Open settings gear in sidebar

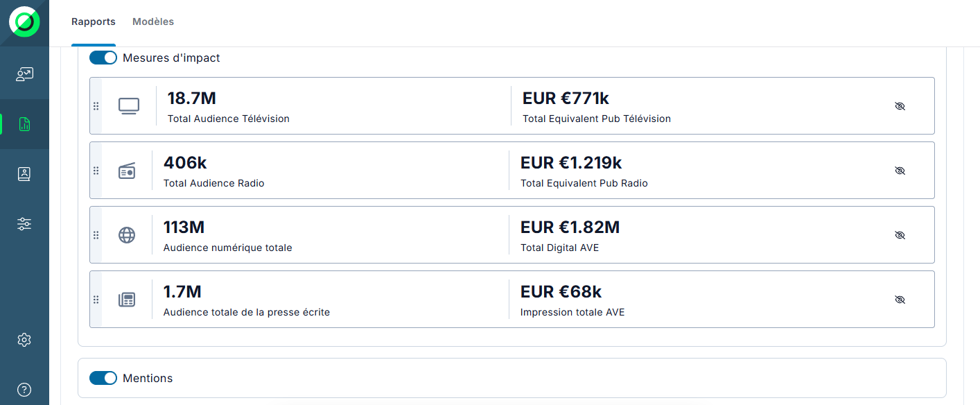click(x=24, y=340)
